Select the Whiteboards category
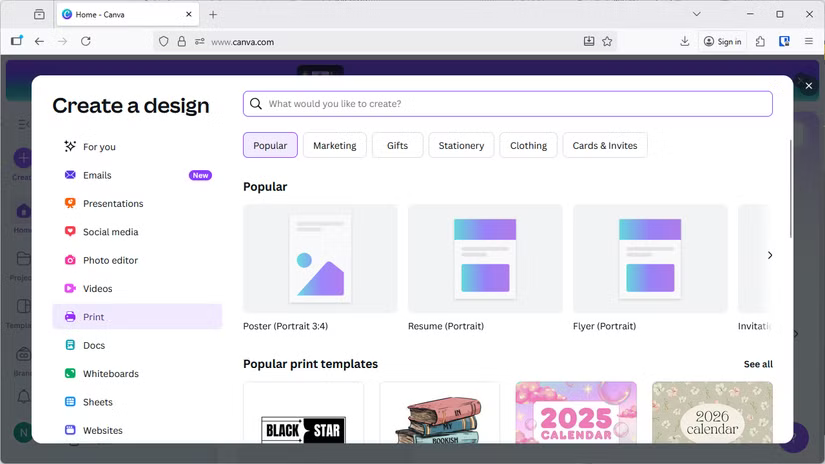The image size is (825, 464). 110,374
